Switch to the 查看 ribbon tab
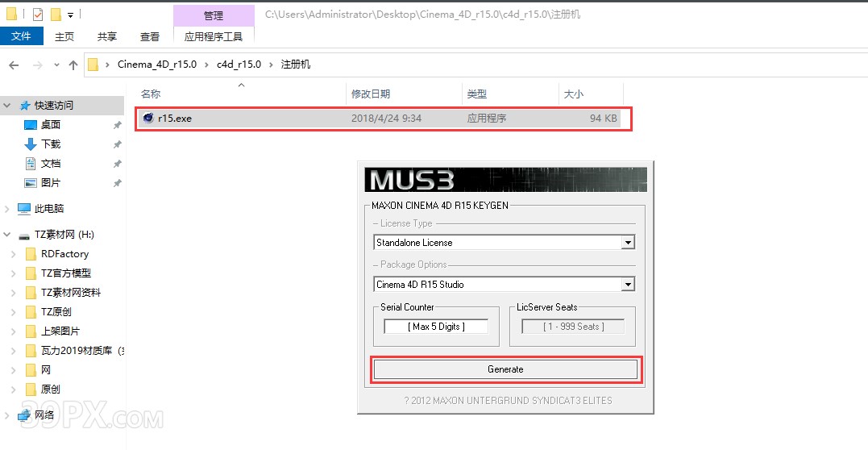Viewport: 868px width, 450px height. click(x=150, y=36)
